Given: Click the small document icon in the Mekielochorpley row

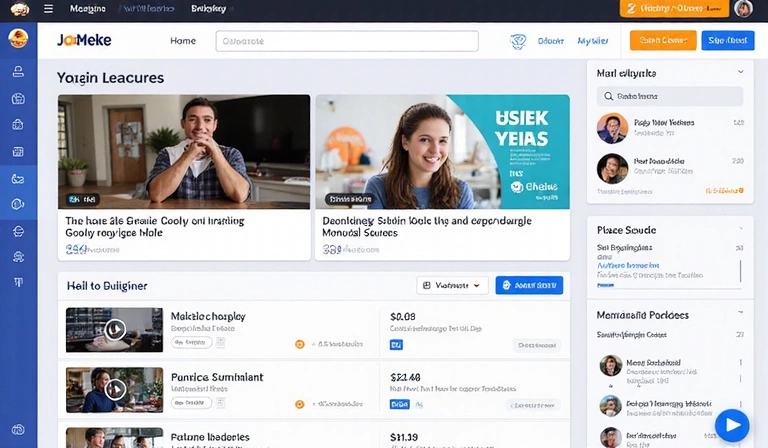Looking at the screenshot, I should pyautogui.click(x=221, y=343).
